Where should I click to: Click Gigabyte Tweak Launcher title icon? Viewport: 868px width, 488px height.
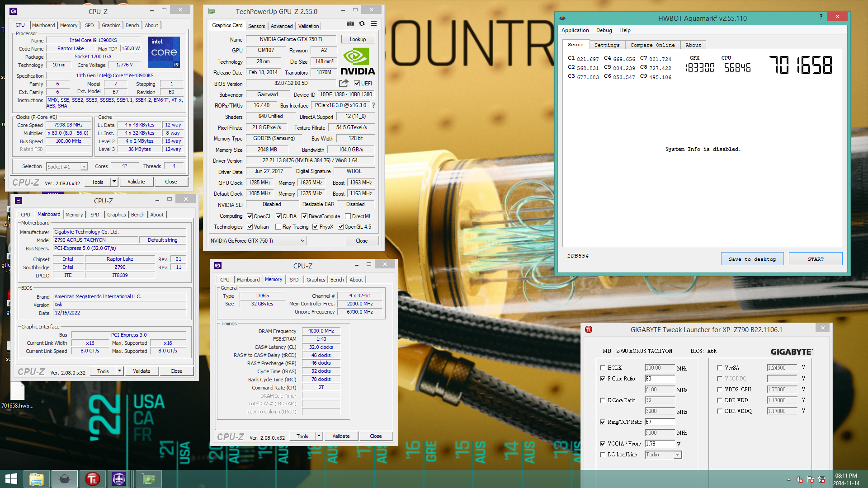589,329
